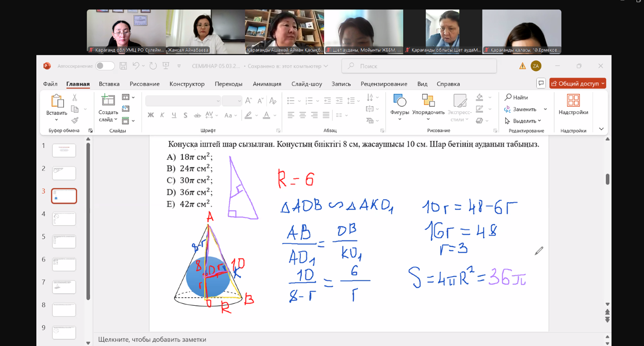The width and height of the screenshot is (644, 346).
Task: Toggle italic К formatting
Action: pyautogui.click(x=162, y=115)
